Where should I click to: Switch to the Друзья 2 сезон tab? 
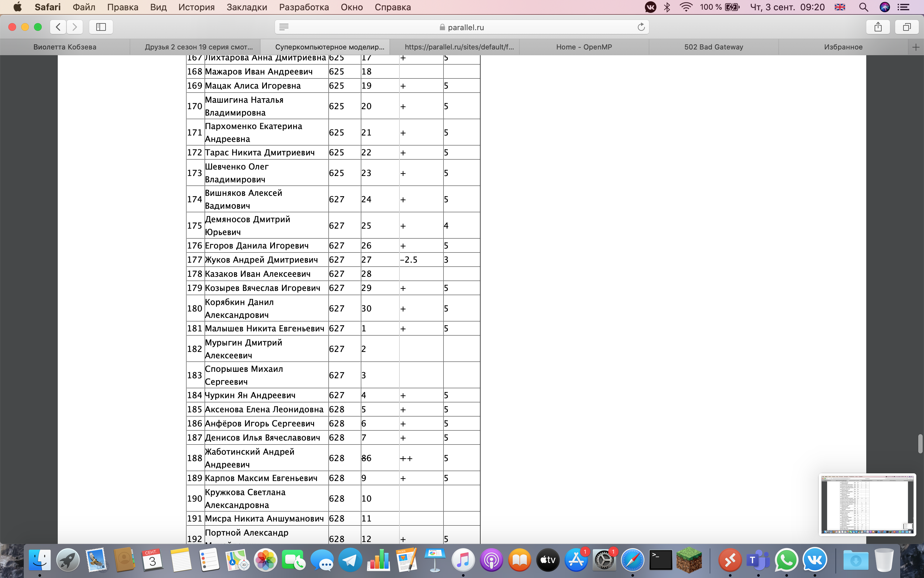(x=195, y=47)
